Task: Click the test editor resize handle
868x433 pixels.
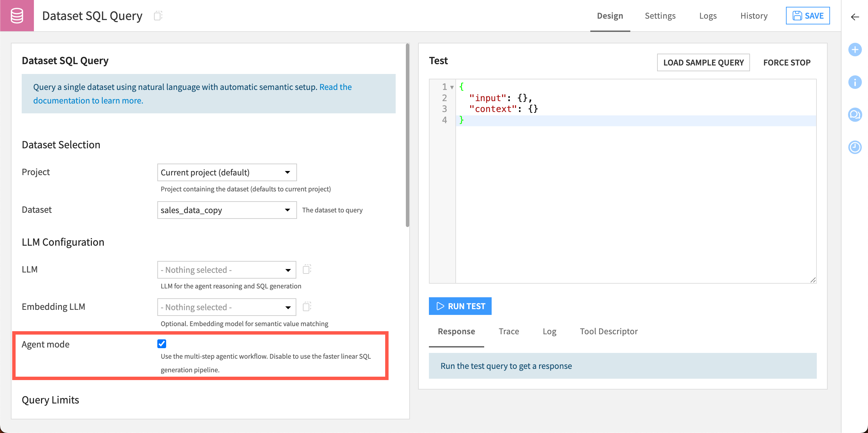Action: [x=813, y=280]
